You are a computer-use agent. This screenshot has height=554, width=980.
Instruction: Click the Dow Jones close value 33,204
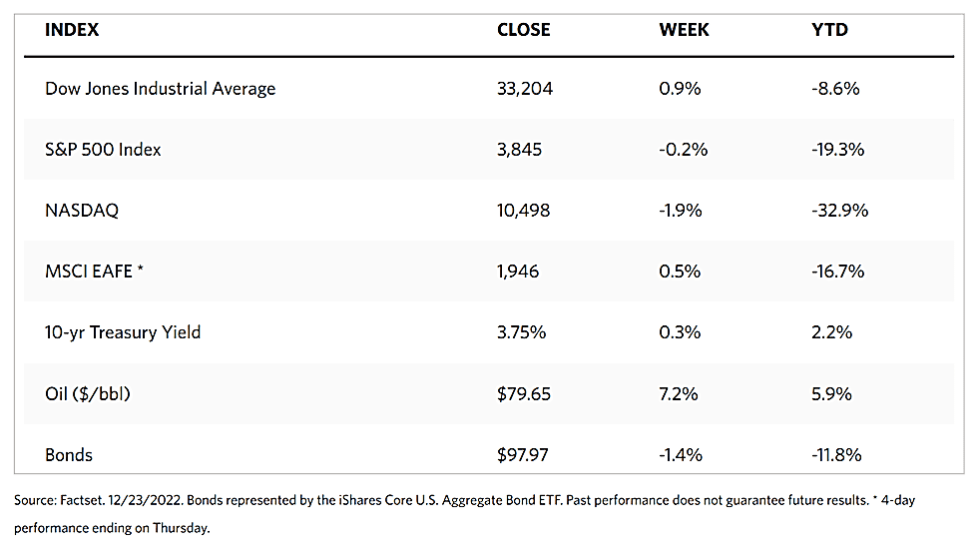tap(525, 89)
